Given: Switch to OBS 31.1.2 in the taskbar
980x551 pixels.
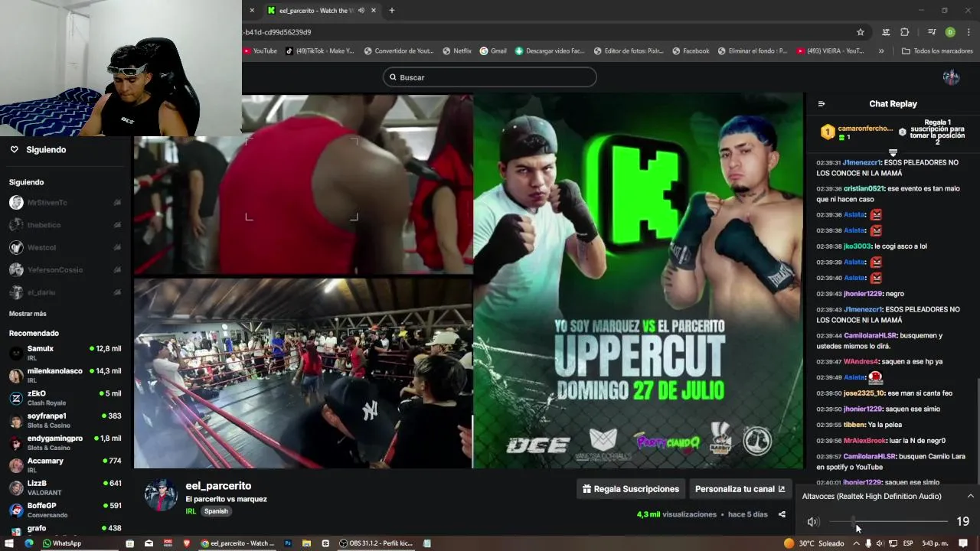Looking at the screenshot, I should coord(376,543).
